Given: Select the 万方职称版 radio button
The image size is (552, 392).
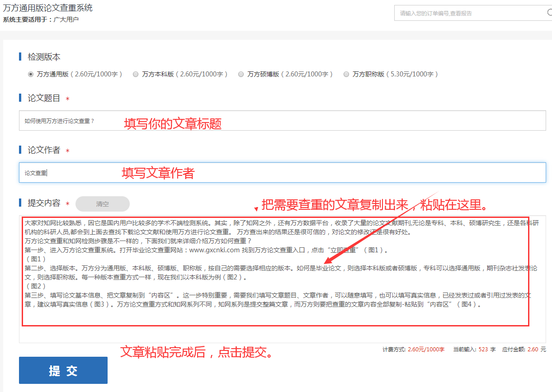Looking at the screenshot, I should (346, 74).
